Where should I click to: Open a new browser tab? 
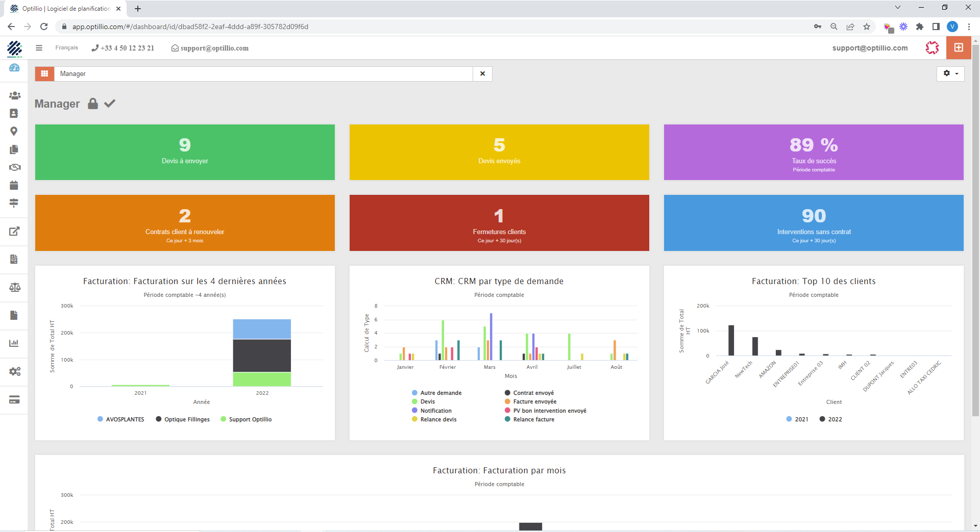point(138,9)
